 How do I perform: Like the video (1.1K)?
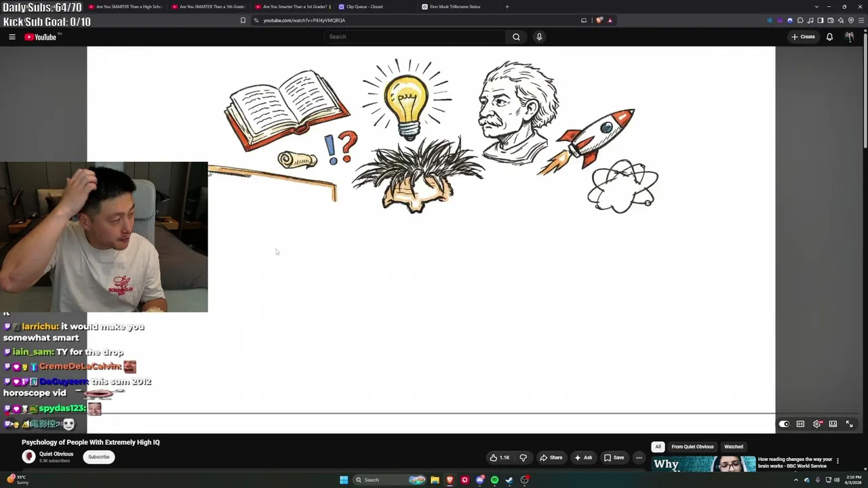pos(500,457)
